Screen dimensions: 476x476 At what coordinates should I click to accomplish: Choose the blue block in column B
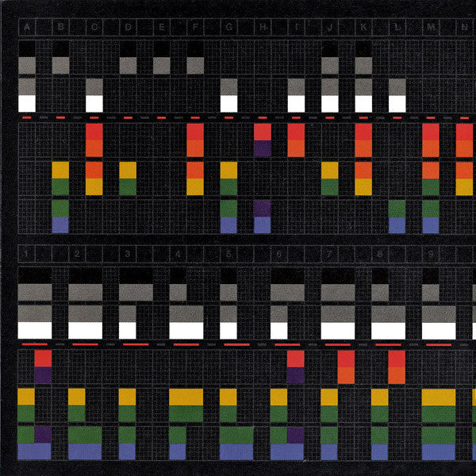click(x=60, y=225)
